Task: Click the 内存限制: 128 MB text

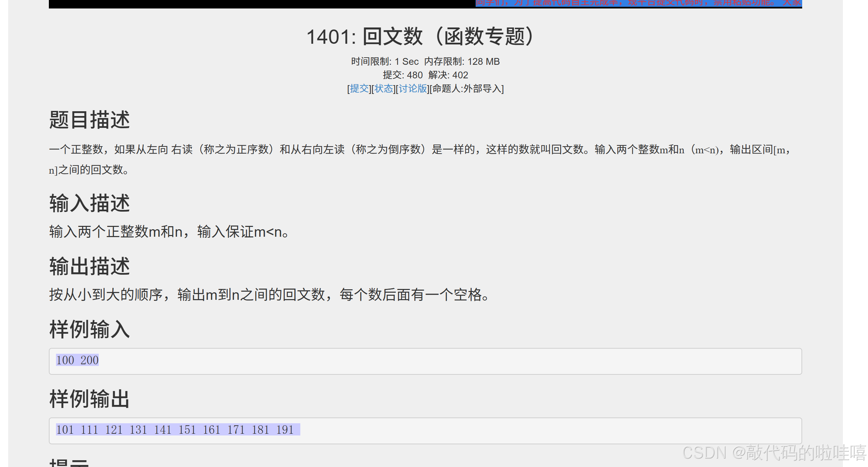Action: [x=462, y=62]
